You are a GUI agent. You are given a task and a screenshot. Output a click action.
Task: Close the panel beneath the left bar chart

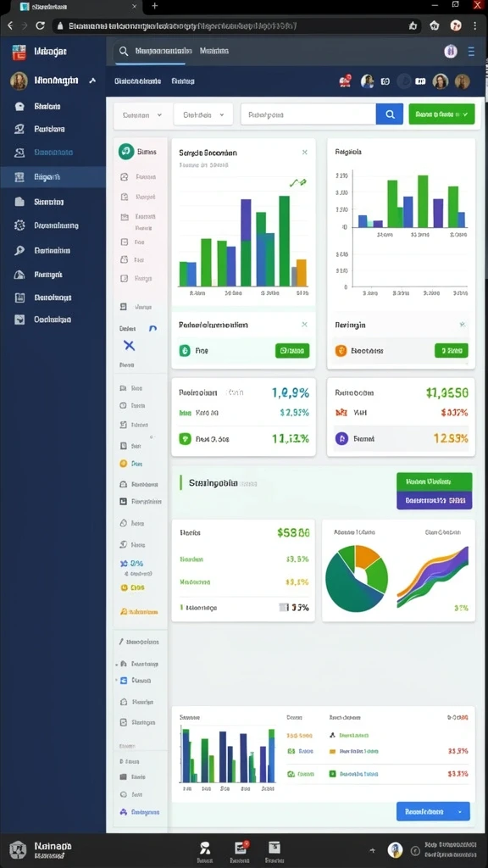304,325
